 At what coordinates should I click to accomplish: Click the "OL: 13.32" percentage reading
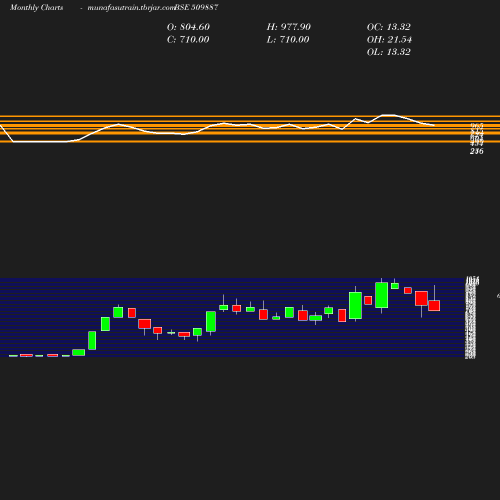(x=389, y=52)
